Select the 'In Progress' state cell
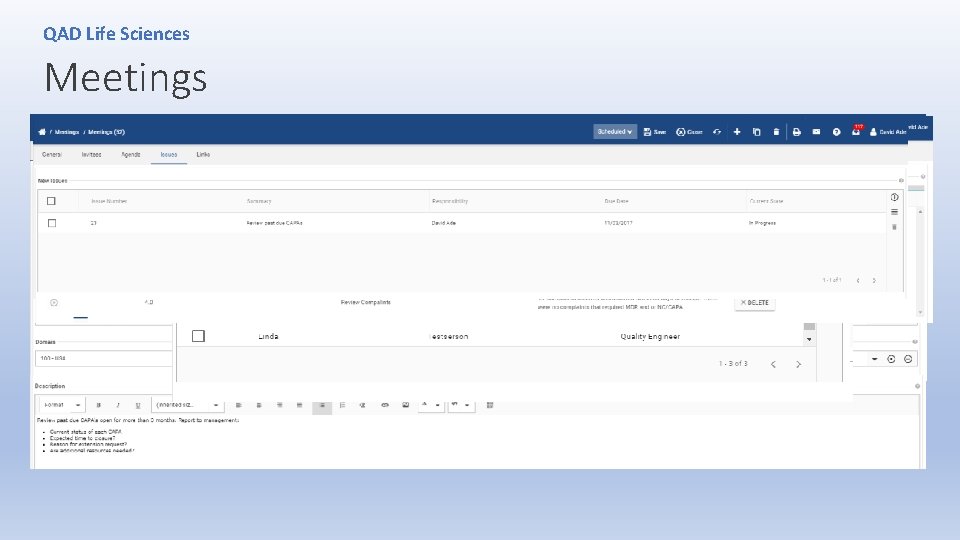 (x=762, y=223)
